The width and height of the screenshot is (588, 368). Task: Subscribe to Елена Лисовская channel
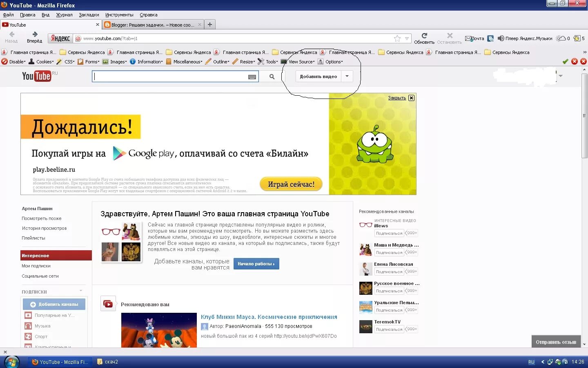(x=389, y=272)
